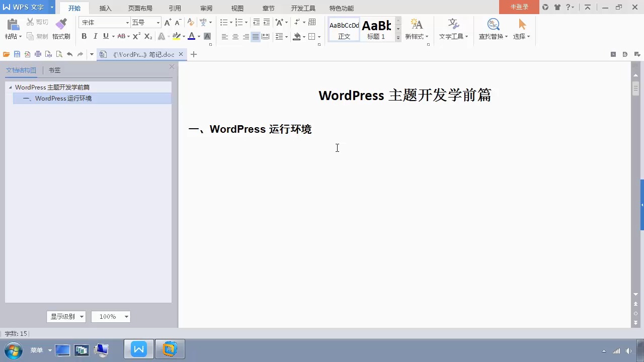Increase font size with A+ icon
Screen dimensions: 644x362
coord(168,22)
